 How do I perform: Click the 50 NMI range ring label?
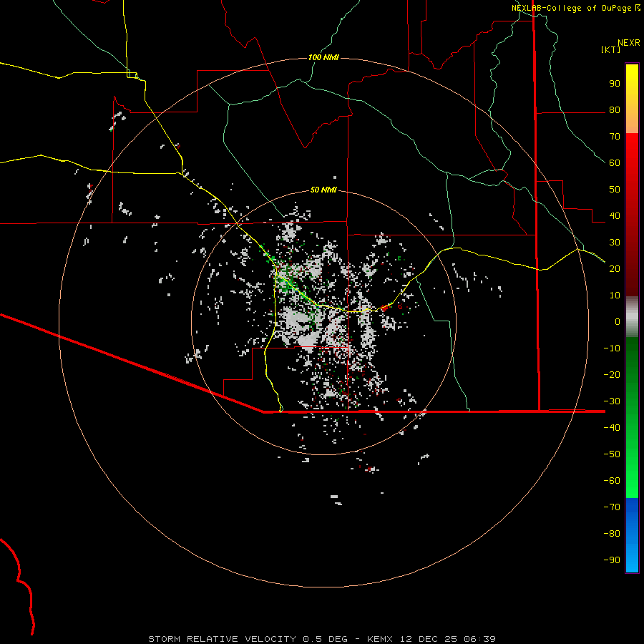pyautogui.click(x=323, y=190)
